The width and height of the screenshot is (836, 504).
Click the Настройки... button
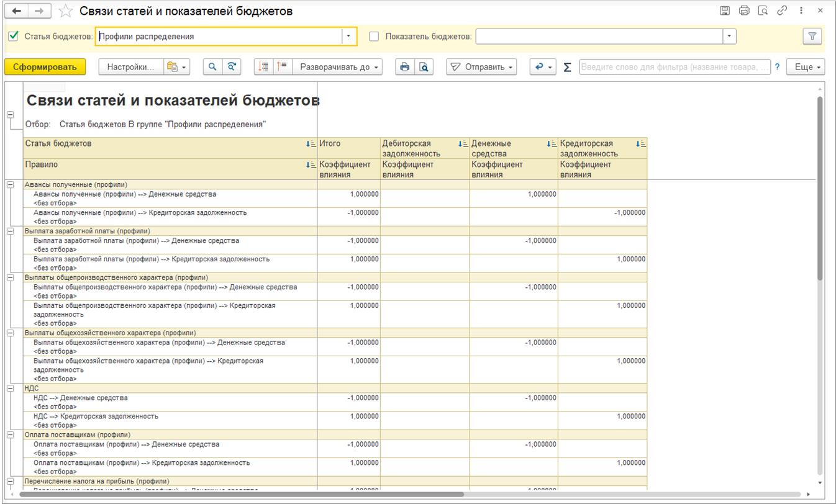pyautogui.click(x=130, y=67)
